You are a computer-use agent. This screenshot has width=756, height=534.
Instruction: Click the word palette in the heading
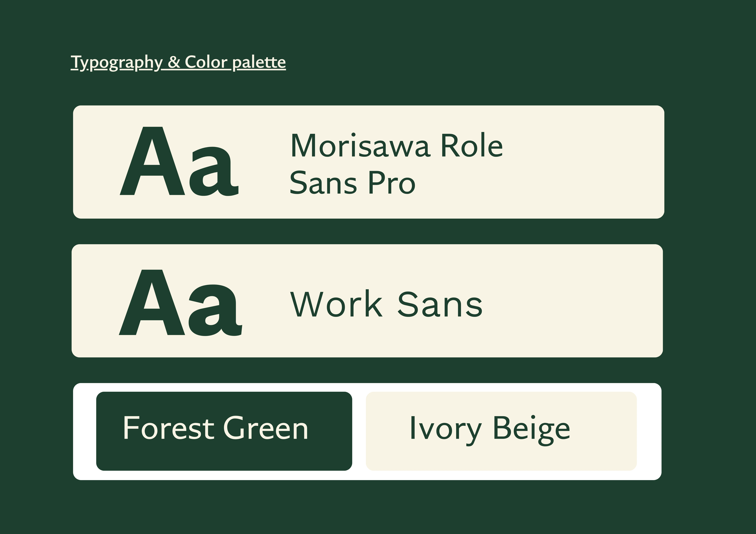click(x=259, y=62)
